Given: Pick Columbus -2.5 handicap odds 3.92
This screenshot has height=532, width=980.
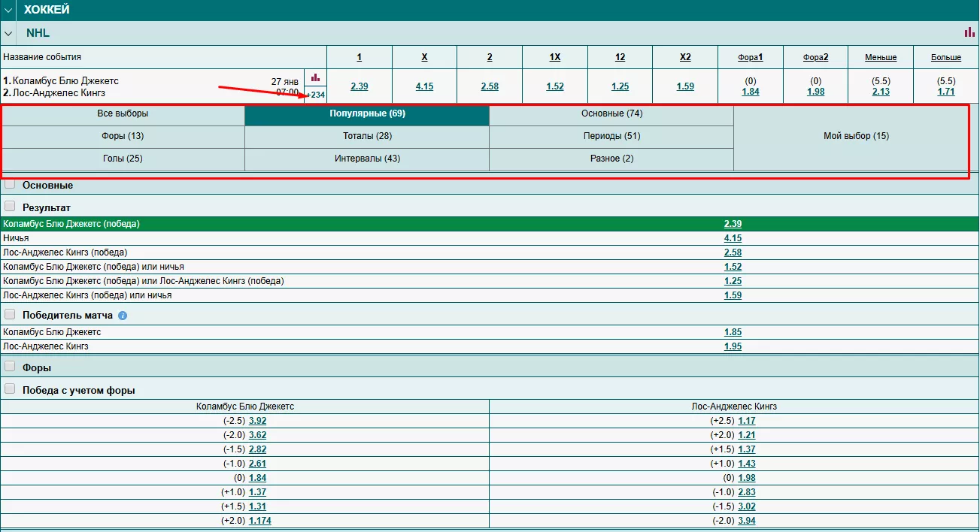Looking at the screenshot, I should pyautogui.click(x=257, y=421).
